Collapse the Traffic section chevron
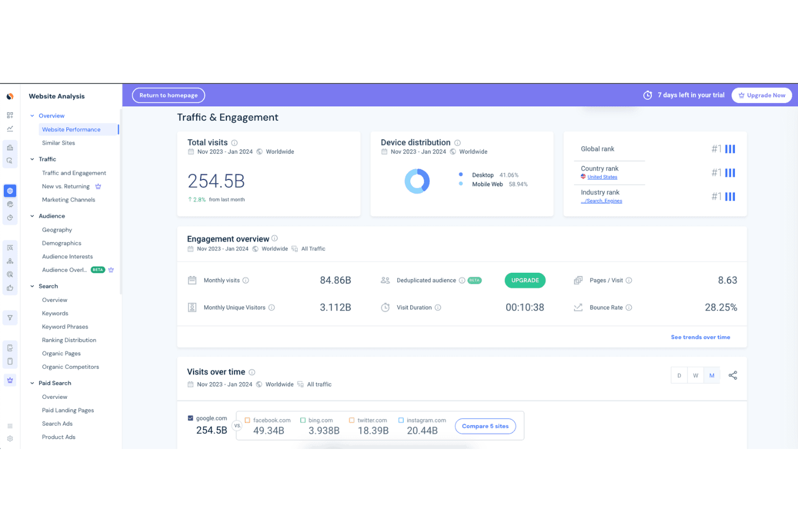Screen dimensions: 798x532 tap(32, 160)
